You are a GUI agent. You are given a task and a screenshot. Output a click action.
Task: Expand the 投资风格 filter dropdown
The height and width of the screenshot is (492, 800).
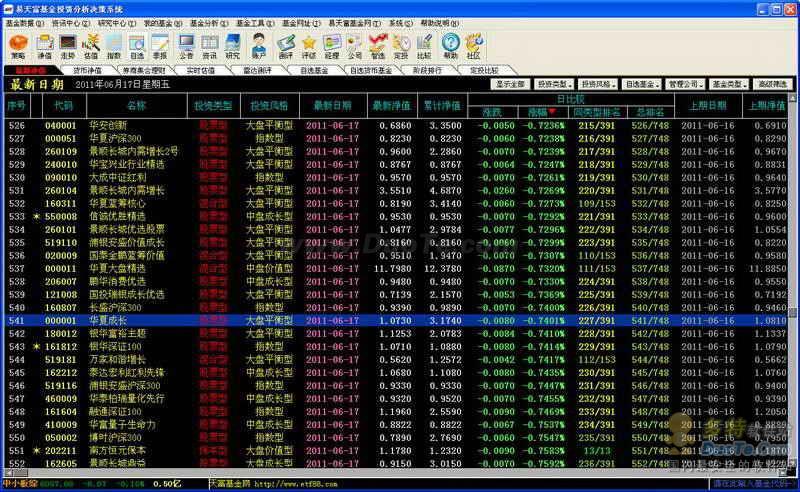(x=598, y=84)
